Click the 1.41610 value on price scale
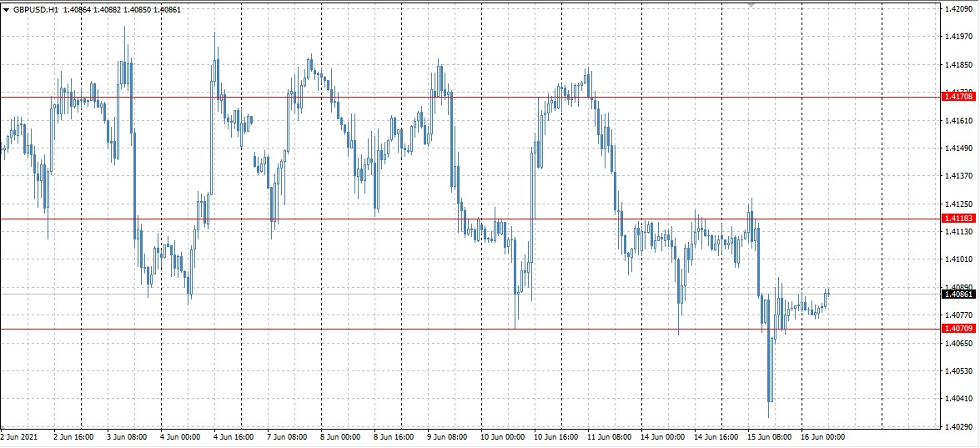 point(959,121)
